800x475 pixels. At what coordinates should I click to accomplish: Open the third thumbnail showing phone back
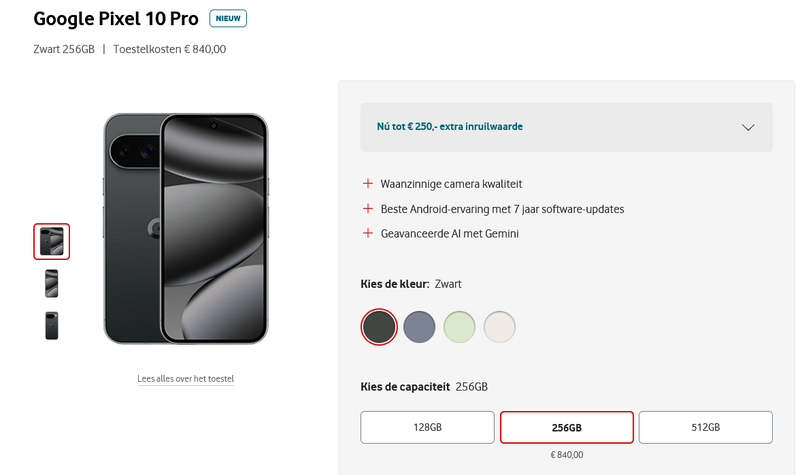[x=52, y=325]
